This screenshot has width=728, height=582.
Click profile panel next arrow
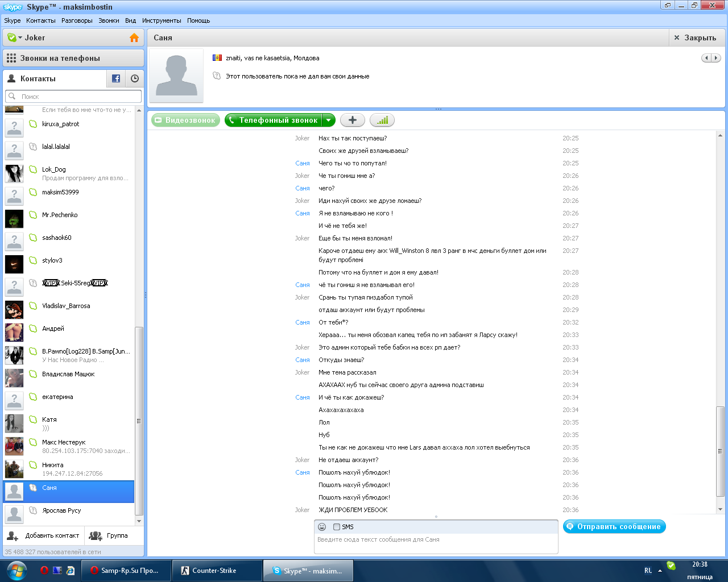pyautogui.click(x=716, y=58)
